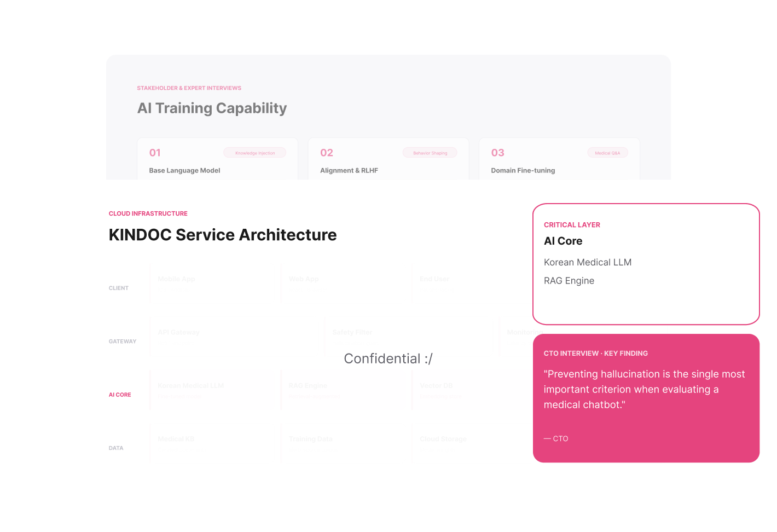Click the "CRITICAL LAYER" label
Viewport: 777px width, 532px height.
point(572,225)
